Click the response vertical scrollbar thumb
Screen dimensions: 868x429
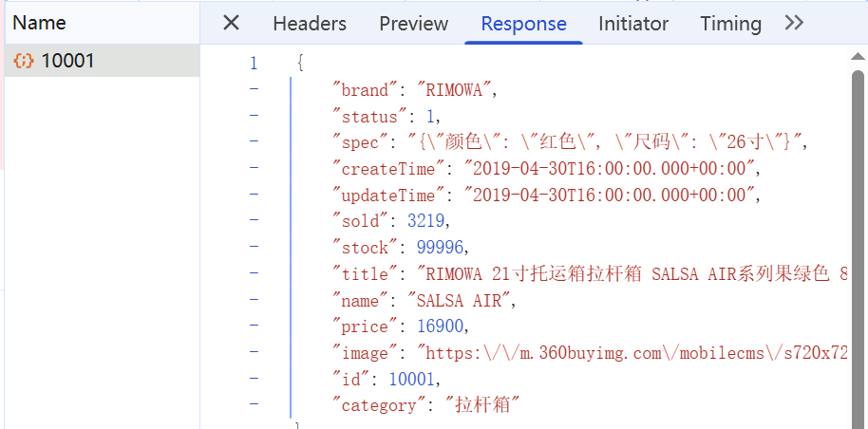858,249
